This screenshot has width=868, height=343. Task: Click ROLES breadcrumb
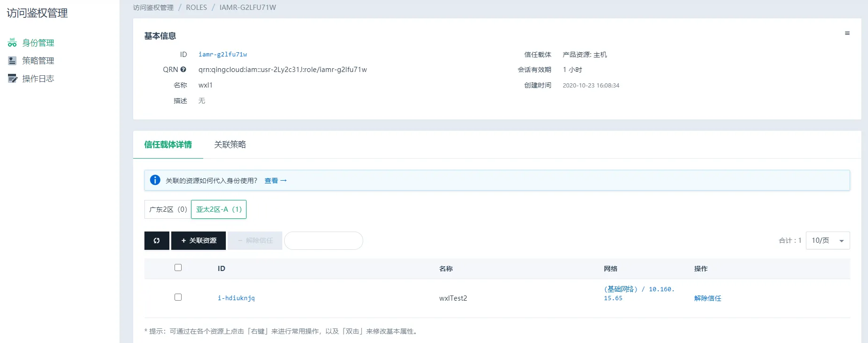(197, 8)
